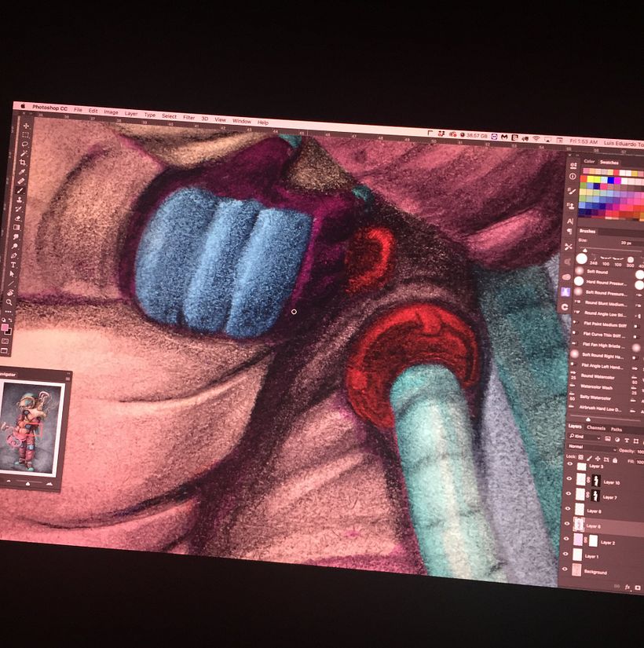The image size is (644, 648).
Task: Pick the Brush tool in toolbar
Action: pyautogui.click(x=20, y=190)
